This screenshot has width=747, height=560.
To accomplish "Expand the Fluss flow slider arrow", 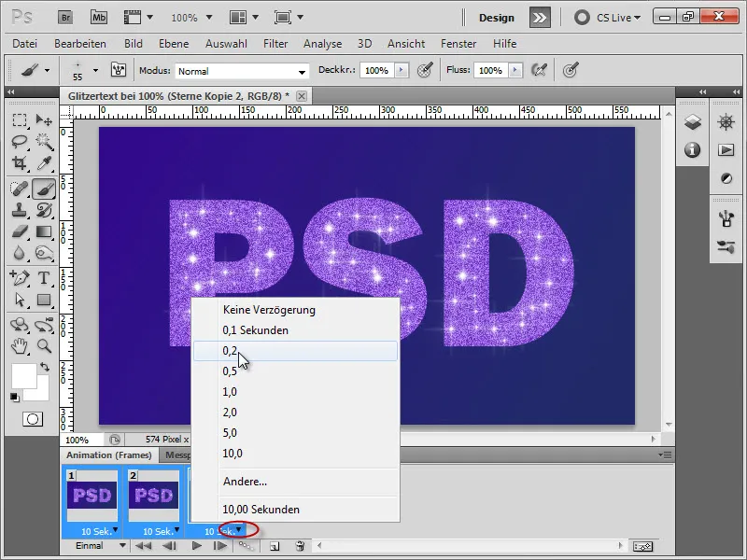I will tap(515, 71).
